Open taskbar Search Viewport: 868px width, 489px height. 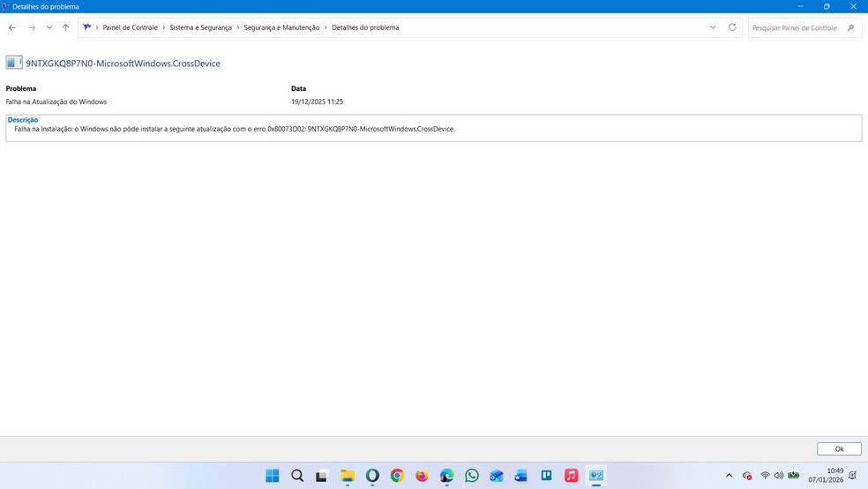(297, 476)
